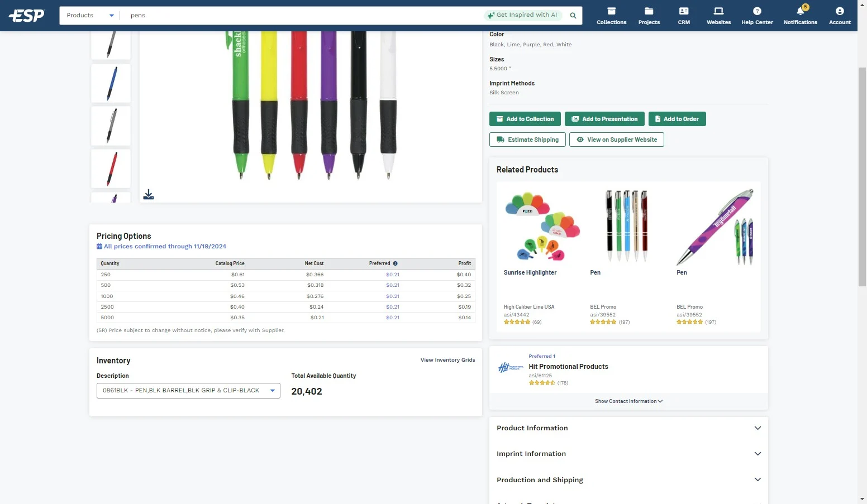The image size is (867, 504).
Task: Click Hit Promotional Products logo
Action: (x=511, y=367)
